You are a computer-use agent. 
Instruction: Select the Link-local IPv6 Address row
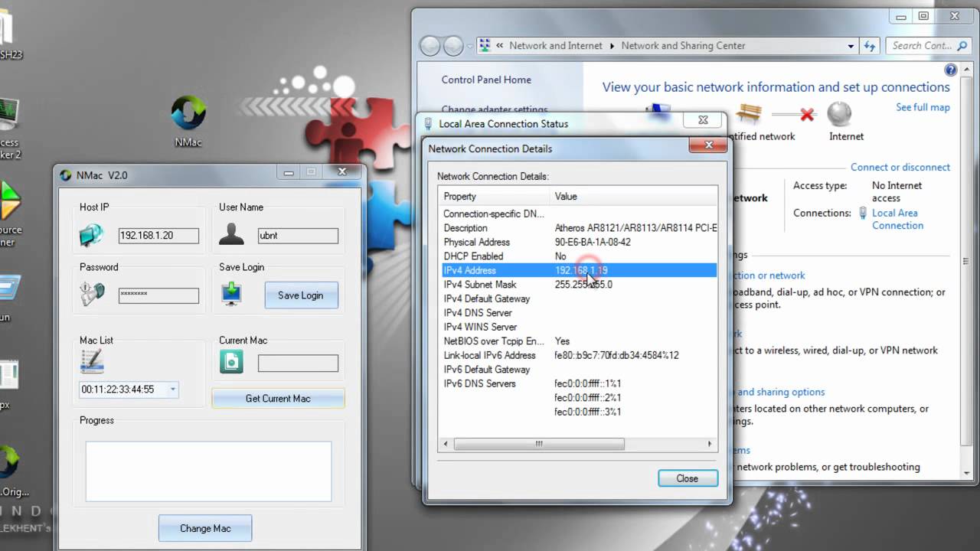[x=579, y=355]
